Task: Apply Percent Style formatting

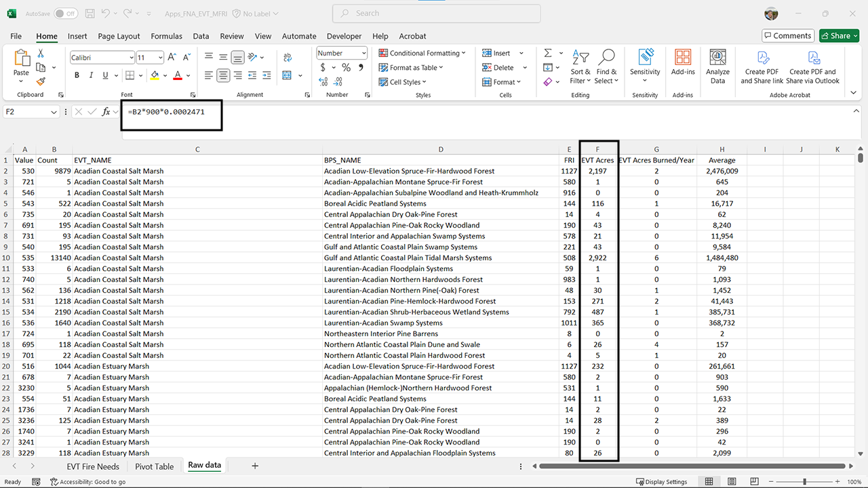Action: 345,67
